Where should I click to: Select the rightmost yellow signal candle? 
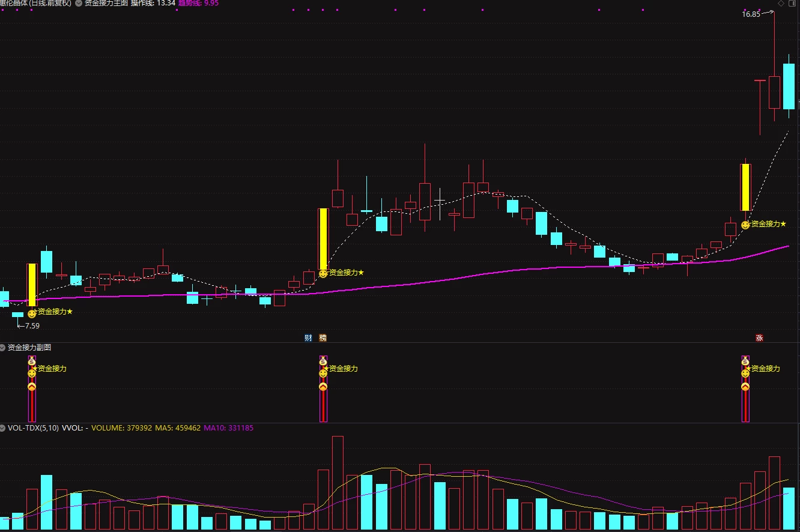745,187
